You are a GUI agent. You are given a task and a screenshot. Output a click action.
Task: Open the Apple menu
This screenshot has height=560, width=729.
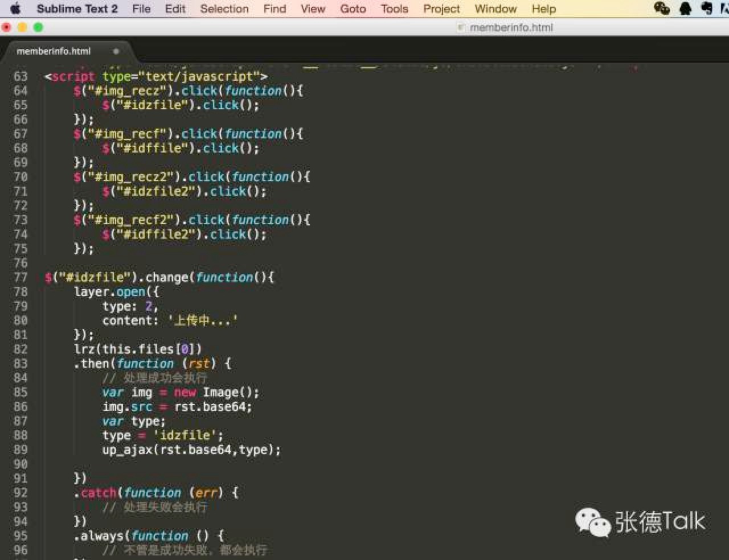pos(15,9)
